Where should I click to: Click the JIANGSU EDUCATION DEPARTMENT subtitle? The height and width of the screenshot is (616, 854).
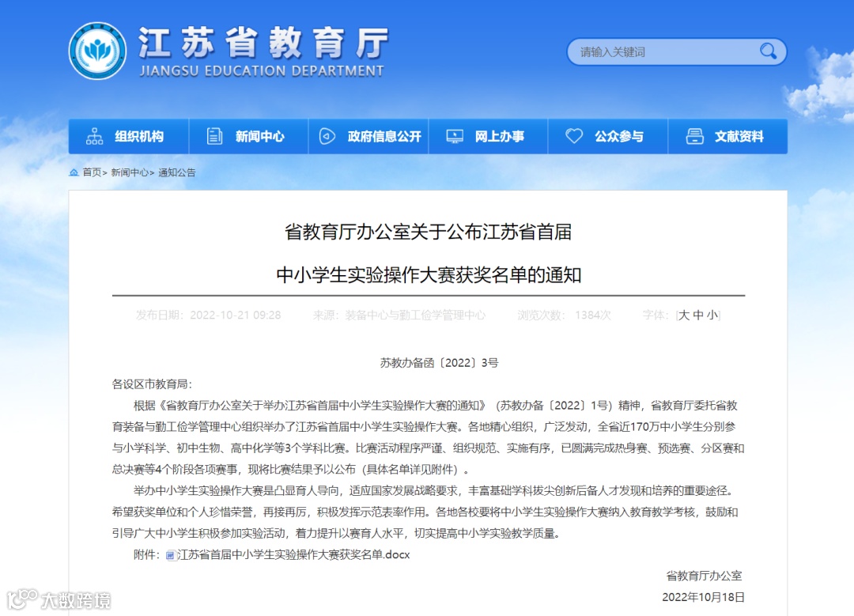click(262, 71)
